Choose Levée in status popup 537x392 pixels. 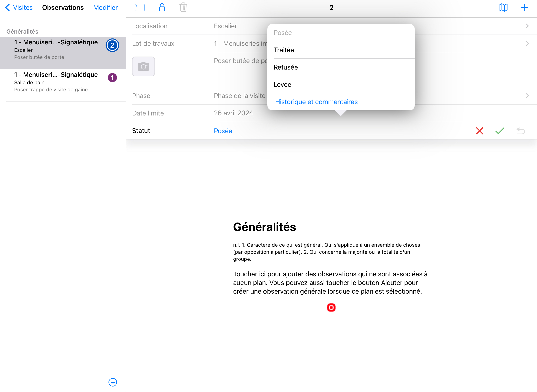[282, 84]
